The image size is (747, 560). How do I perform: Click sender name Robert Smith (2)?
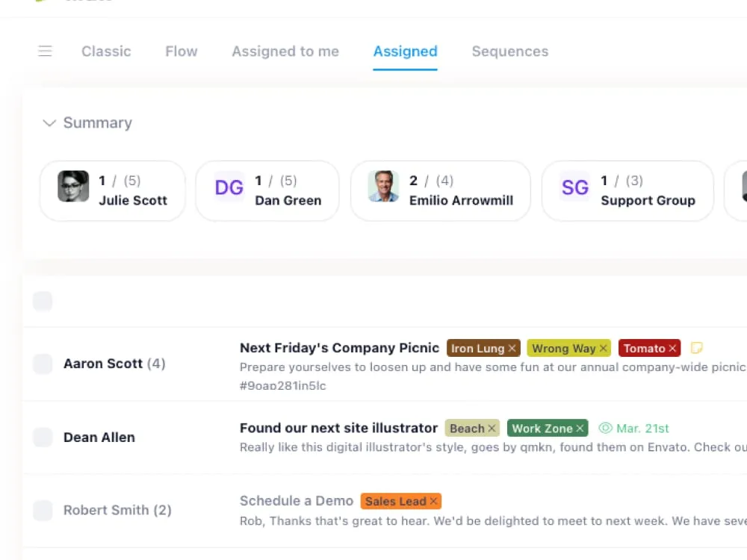117,510
